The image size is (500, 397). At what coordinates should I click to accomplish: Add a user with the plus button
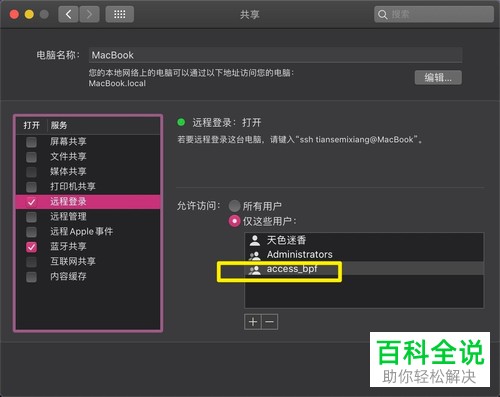pos(253,322)
